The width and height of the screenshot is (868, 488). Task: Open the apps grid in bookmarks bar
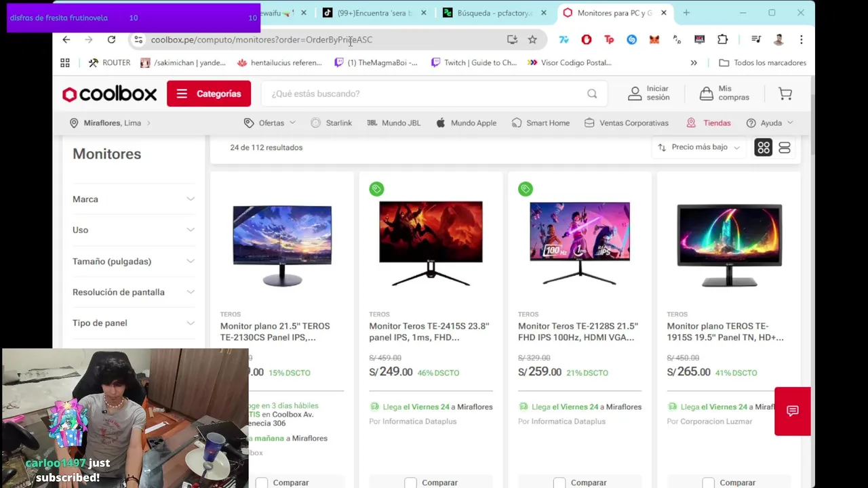tap(65, 62)
